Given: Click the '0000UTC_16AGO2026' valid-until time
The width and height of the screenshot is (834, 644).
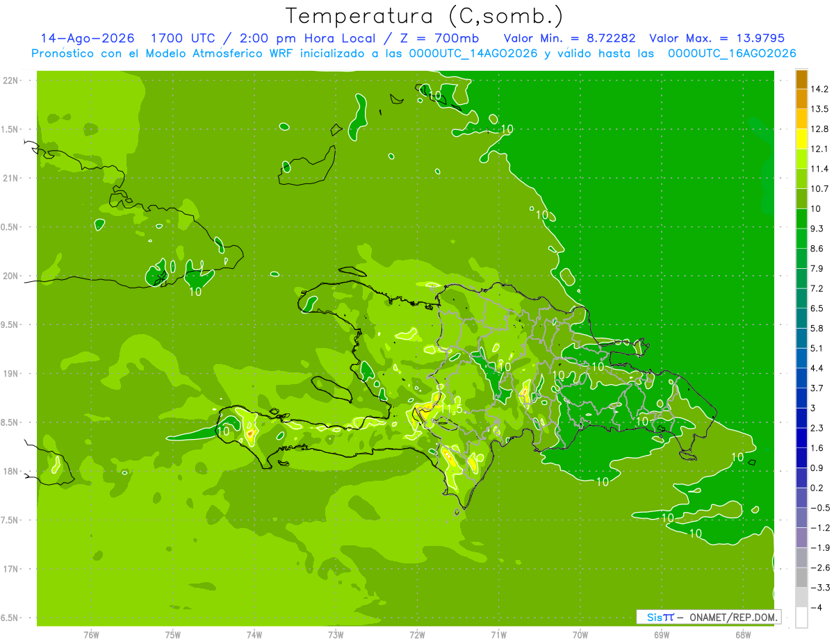Looking at the screenshot, I should [732, 53].
